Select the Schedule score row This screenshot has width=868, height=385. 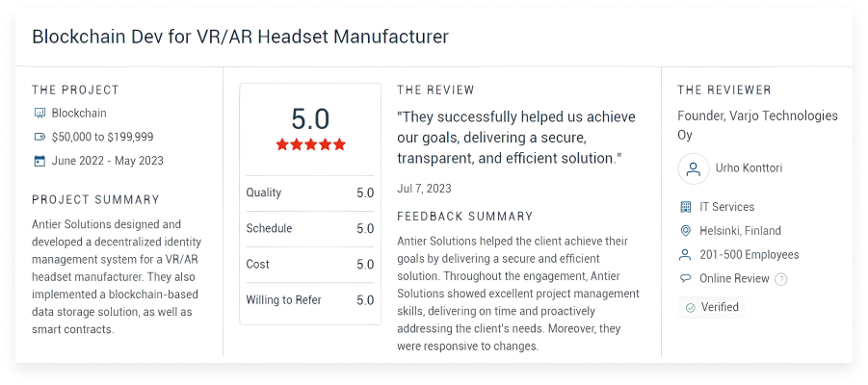click(x=310, y=229)
